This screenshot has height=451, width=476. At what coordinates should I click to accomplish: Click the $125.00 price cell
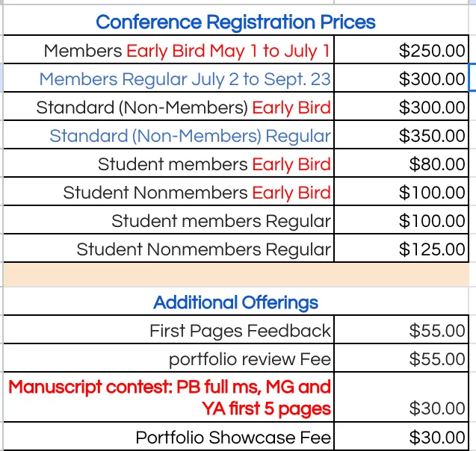[x=432, y=249]
